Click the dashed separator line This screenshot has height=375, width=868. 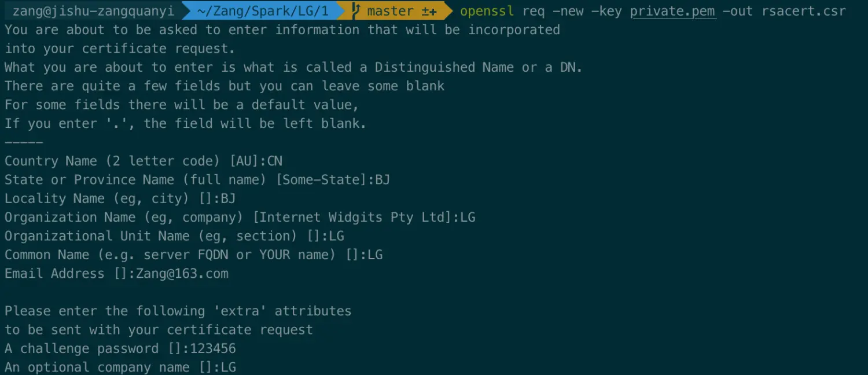click(x=24, y=142)
